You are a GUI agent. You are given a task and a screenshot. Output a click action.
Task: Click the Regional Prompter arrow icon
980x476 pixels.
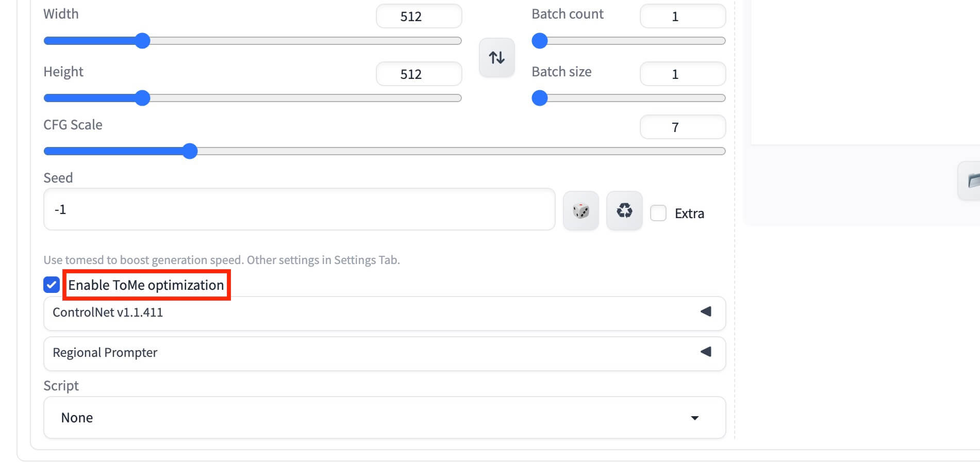pos(706,352)
